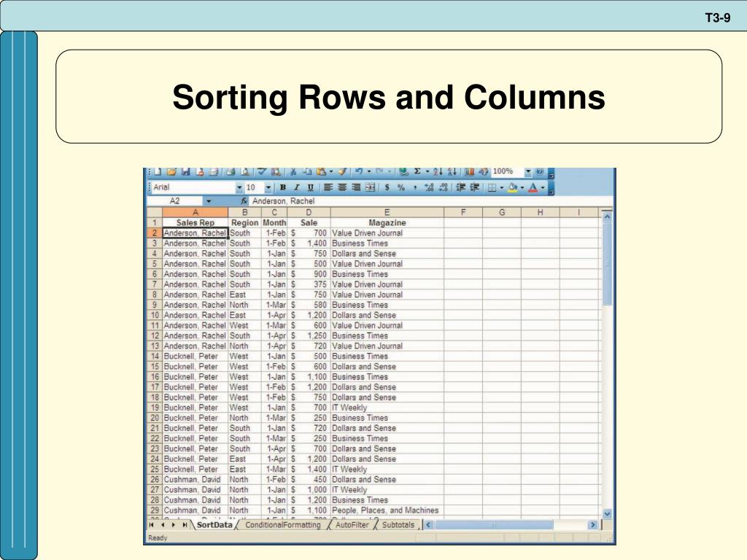Go to the next sheet tab
Viewport: 747px width, 560px height.
click(174, 525)
